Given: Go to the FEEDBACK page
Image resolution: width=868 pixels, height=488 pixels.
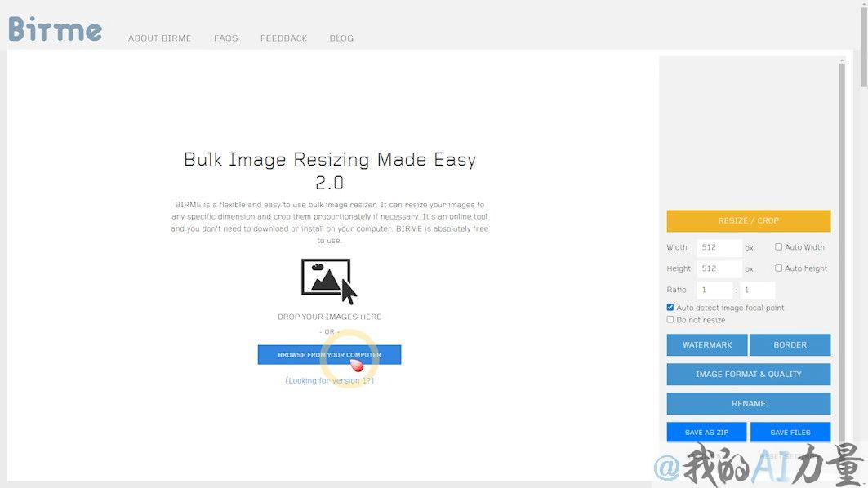Looking at the screenshot, I should pos(283,38).
